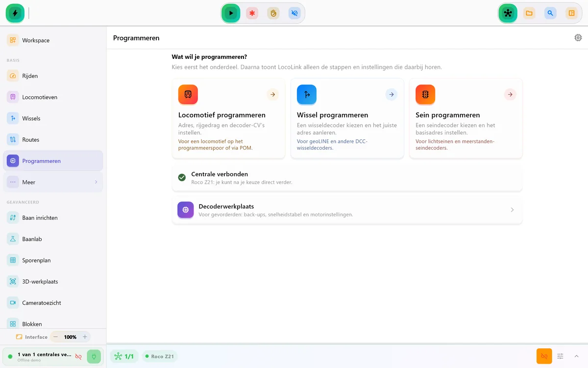588x368 pixels.
Task: Open the orange folder icon top right
Action: coord(529,13)
